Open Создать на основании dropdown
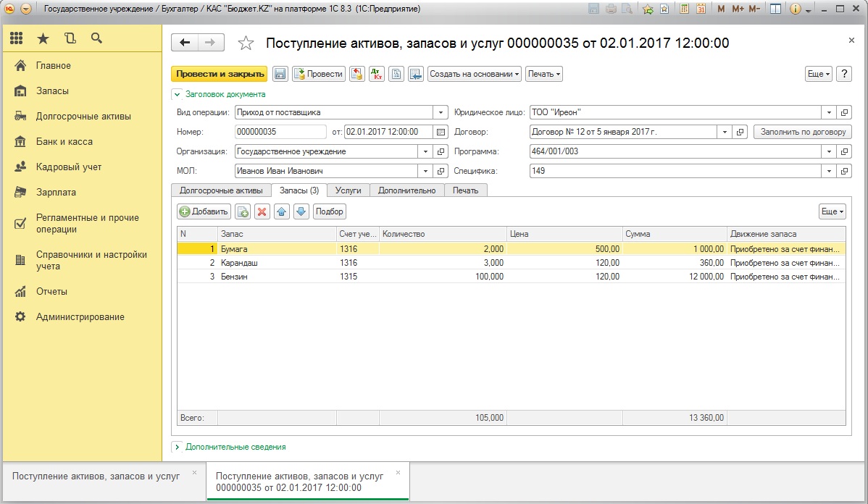This screenshot has height=504, width=868. point(475,74)
